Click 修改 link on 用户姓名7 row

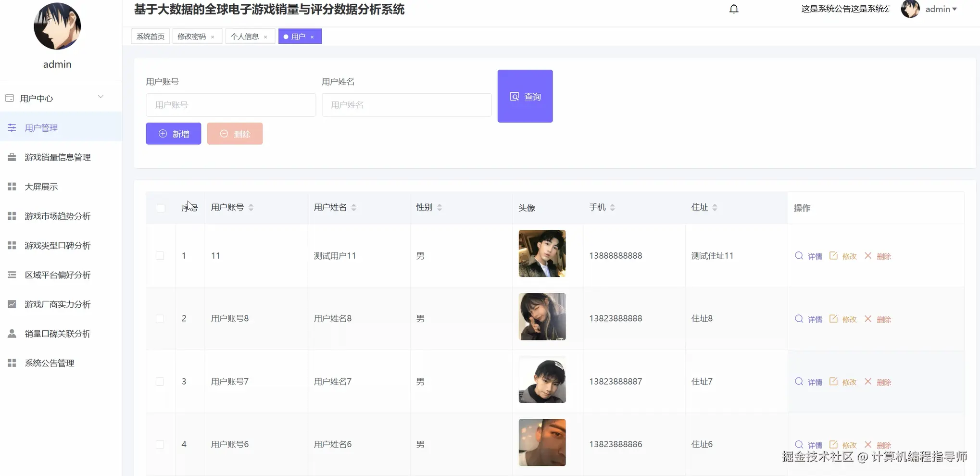tap(849, 382)
